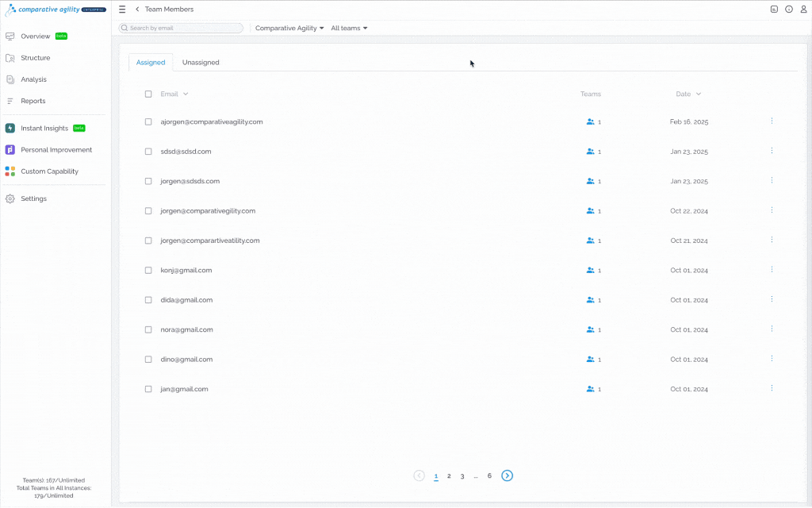The image size is (812, 508).
Task: Expand the Comparative Agility dropdown
Action: point(289,28)
